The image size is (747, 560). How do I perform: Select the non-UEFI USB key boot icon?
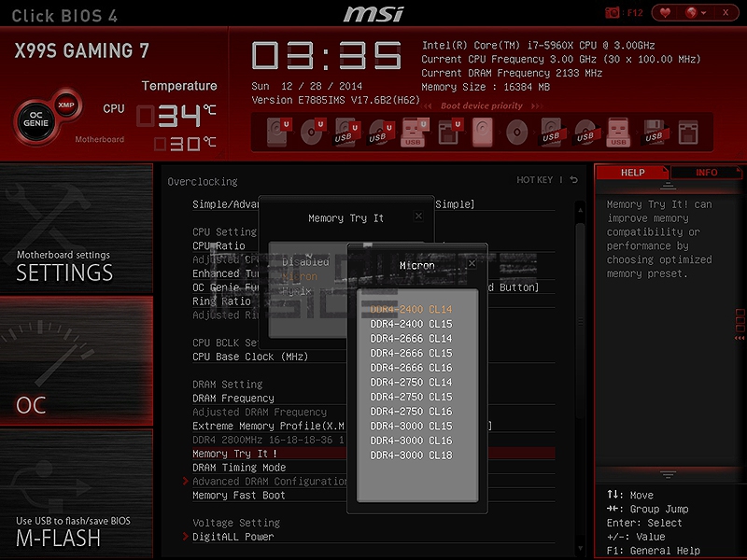618,132
